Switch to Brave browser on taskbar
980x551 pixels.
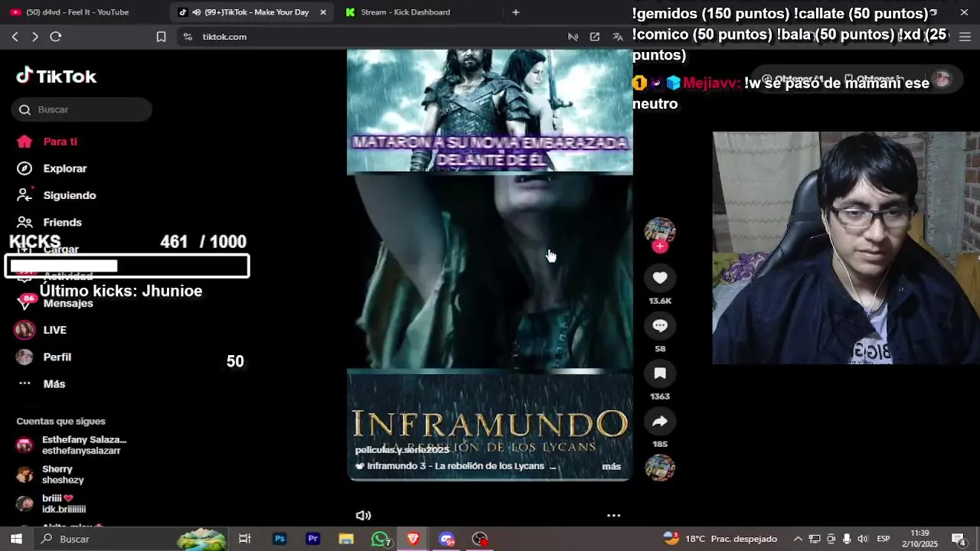point(413,539)
